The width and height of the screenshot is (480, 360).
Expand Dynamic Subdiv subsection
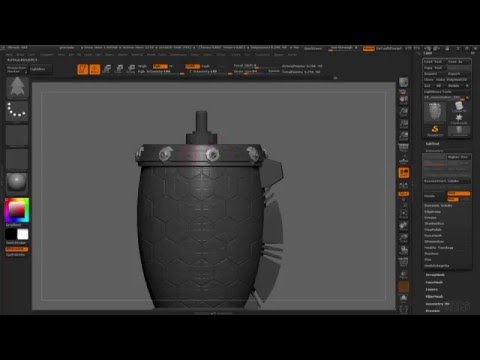click(438, 206)
